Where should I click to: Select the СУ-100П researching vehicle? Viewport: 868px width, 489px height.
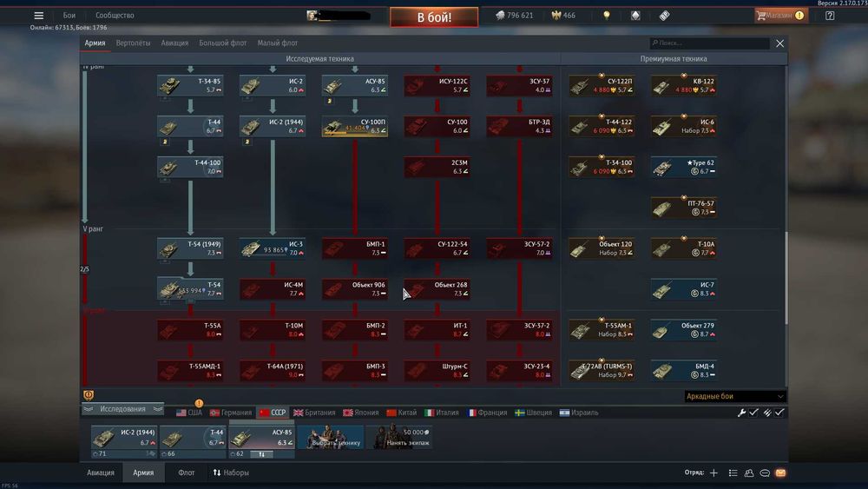(x=355, y=126)
